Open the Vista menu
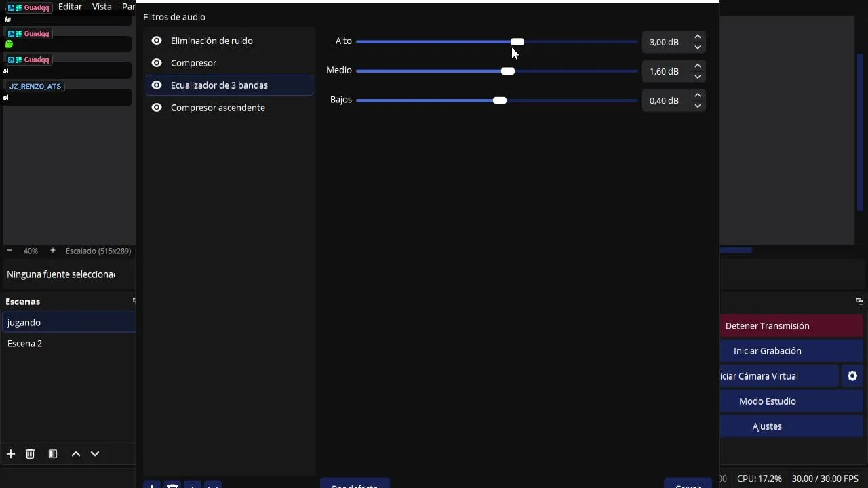The width and height of the screenshot is (868, 488). click(102, 7)
